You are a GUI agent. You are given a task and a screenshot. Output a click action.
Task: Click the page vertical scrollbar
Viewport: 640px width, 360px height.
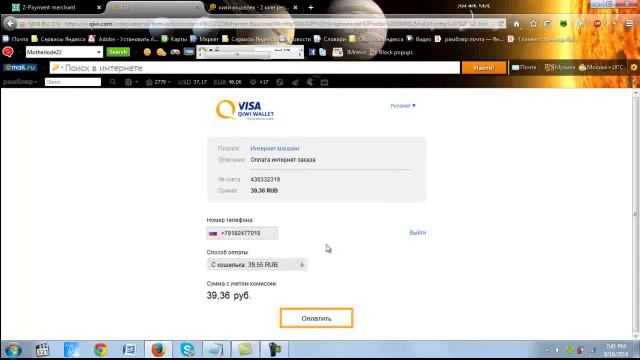[635, 213]
